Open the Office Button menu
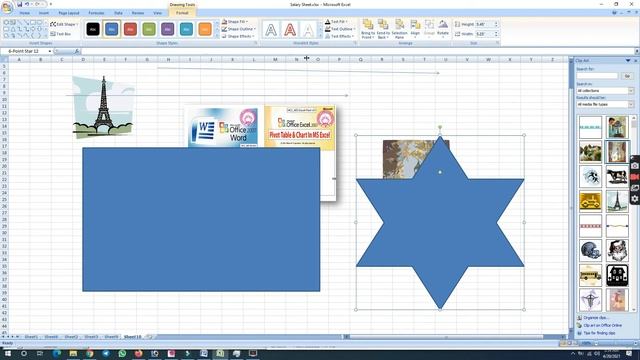The image size is (640, 360). [7, 7]
